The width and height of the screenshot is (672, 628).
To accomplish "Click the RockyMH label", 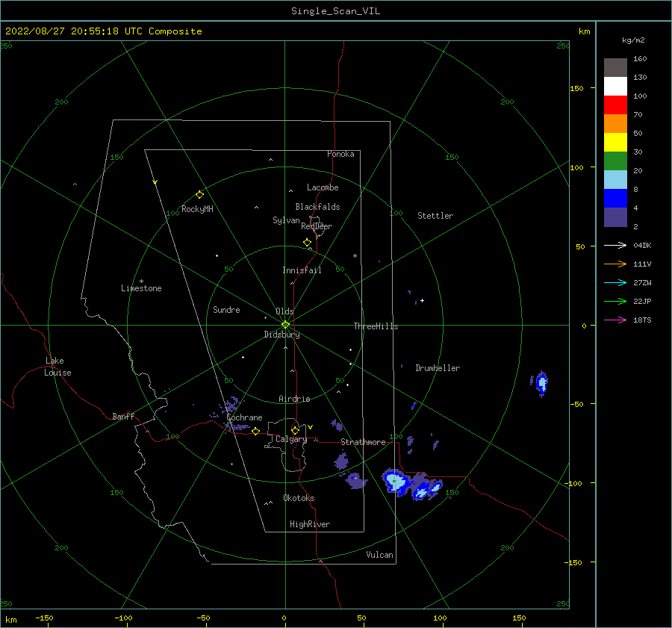I will coord(197,209).
